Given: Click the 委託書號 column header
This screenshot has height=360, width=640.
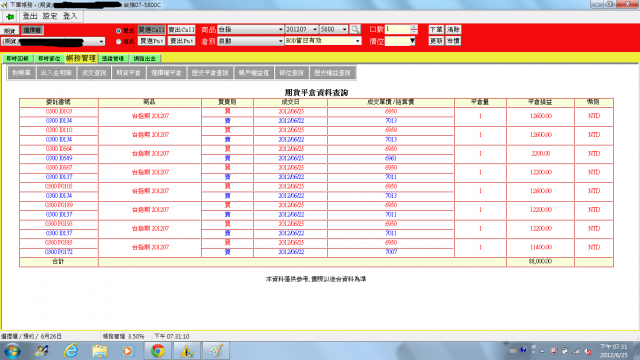Looking at the screenshot, I should [x=58, y=102].
